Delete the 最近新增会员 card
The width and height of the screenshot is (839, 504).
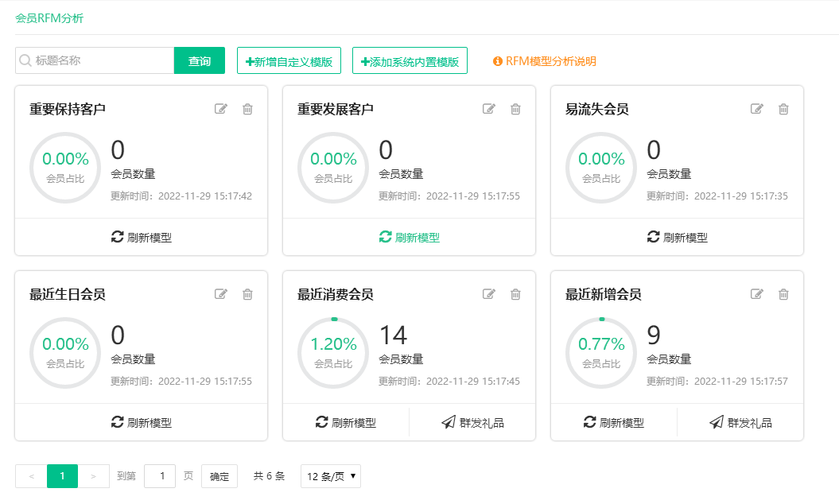coord(783,294)
